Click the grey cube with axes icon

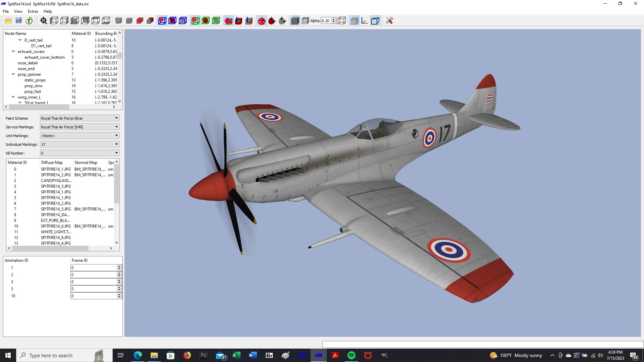coord(249,21)
